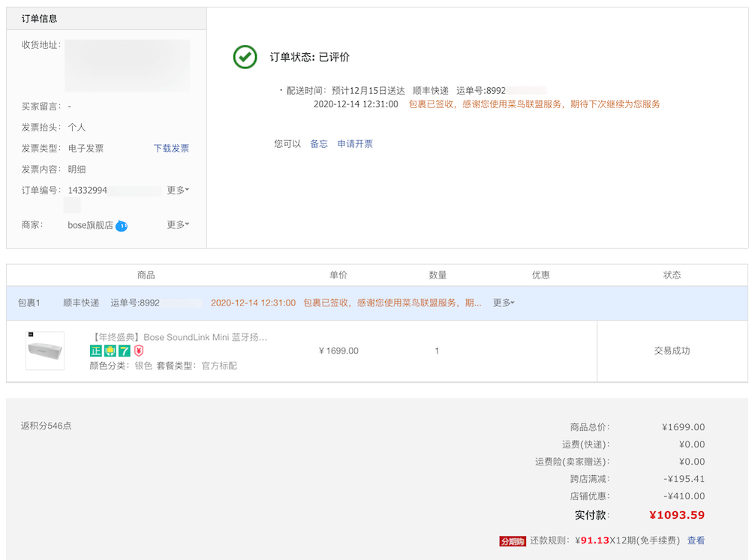Click the green 7-day return badge
The height and width of the screenshot is (560, 755).
pyautogui.click(x=124, y=351)
